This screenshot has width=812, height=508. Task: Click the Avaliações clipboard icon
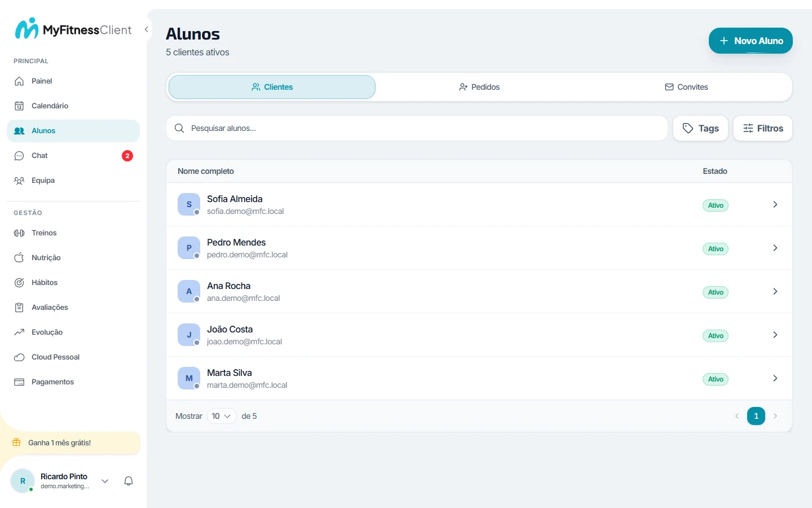click(19, 308)
